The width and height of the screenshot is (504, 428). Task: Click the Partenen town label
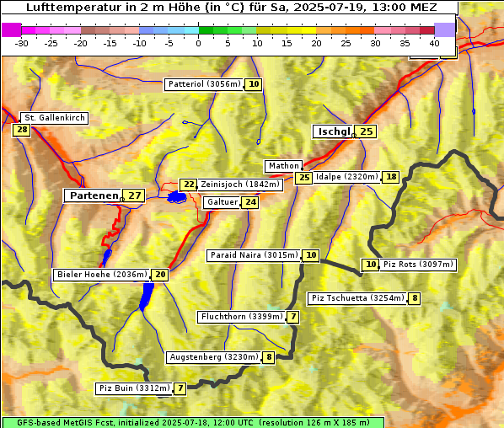[x=94, y=195]
